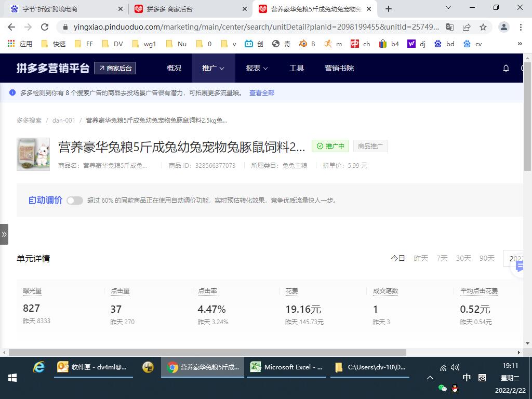Screen dimensions: 532x399
Task: Open the b4 bookmark
Action: point(389,44)
